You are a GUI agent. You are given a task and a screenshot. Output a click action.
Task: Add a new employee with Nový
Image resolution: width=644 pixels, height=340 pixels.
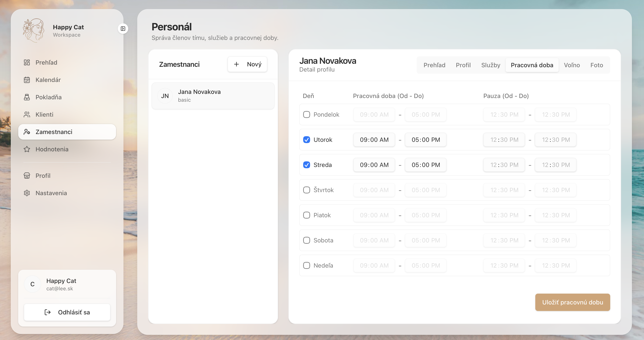[247, 64]
